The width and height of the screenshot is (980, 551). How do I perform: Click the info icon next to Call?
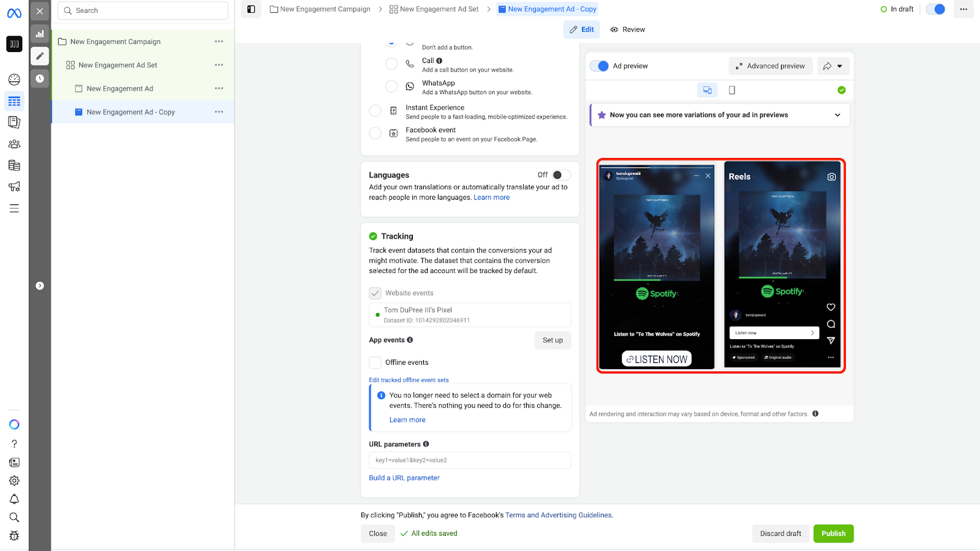(x=439, y=61)
